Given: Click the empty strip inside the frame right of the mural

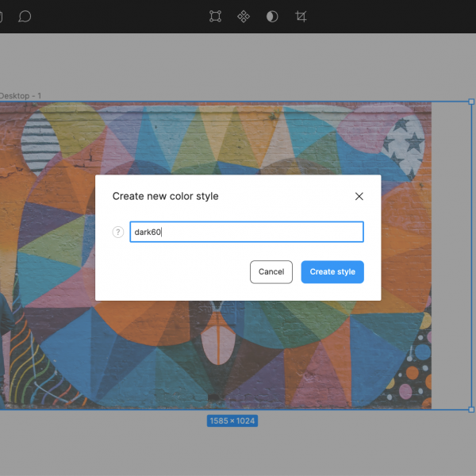Looking at the screenshot, I should coord(451,254).
